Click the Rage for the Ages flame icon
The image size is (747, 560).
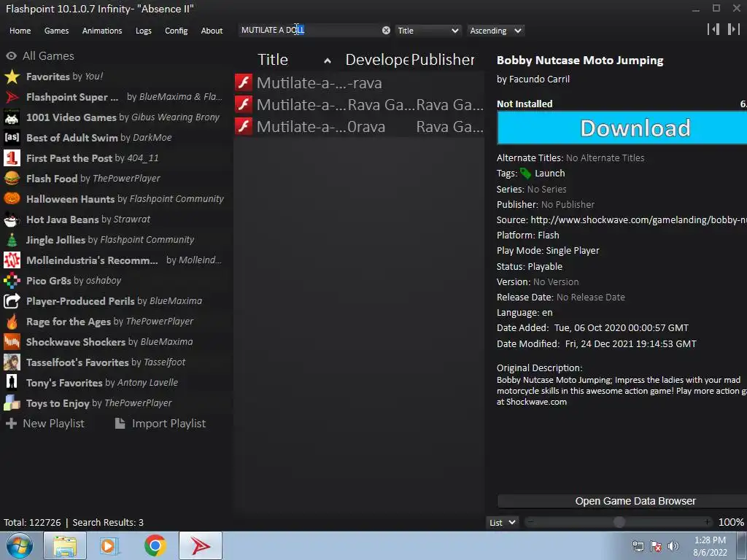[12, 322]
